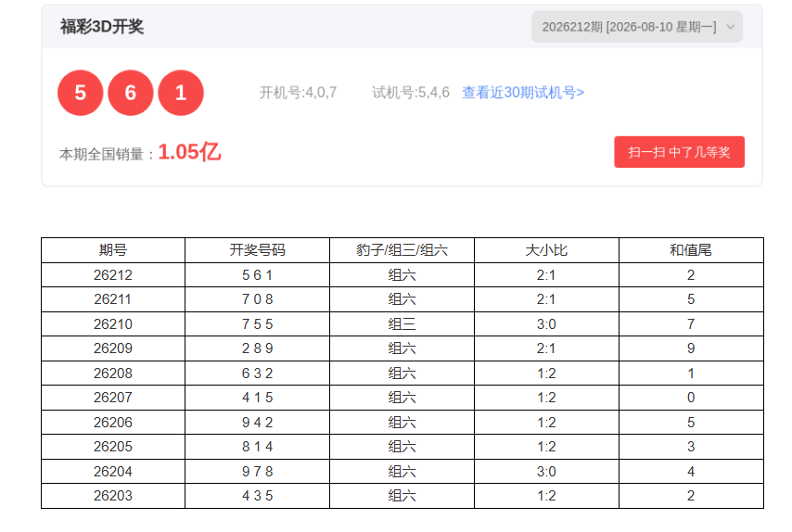
Task: Click the 3:0 ratio in row 26210
Action: click(x=546, y=324)
